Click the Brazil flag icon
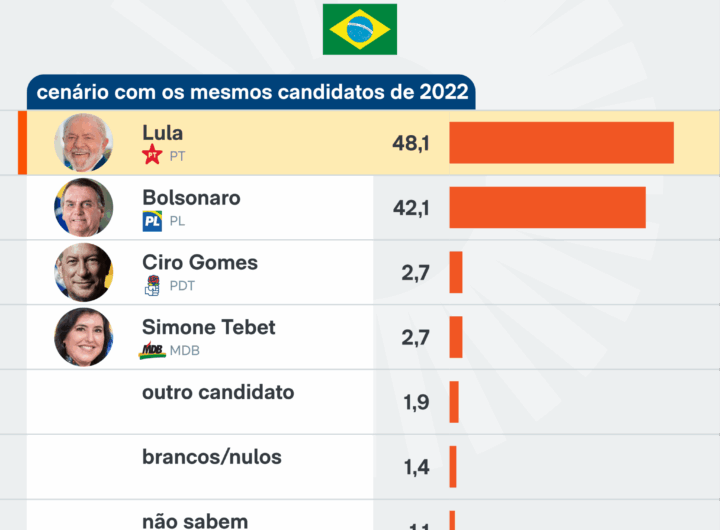This screenshot has width=720, height=530. 359,29
